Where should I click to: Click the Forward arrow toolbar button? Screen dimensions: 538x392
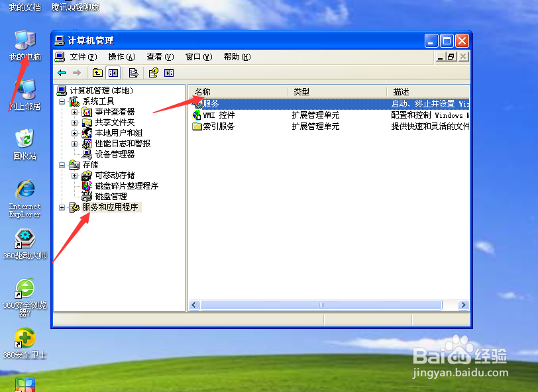[x=77, y=73]
